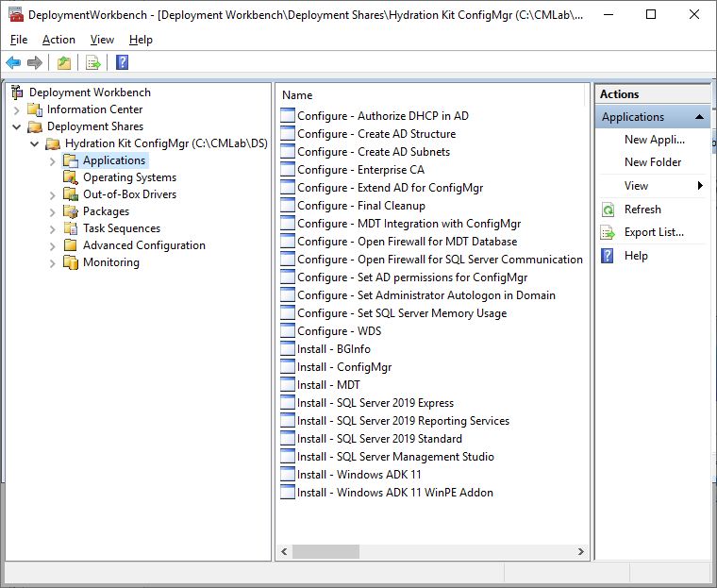Collapse the Deployment Shares node
The image size is (717, 588).
(x=16, y=126)
